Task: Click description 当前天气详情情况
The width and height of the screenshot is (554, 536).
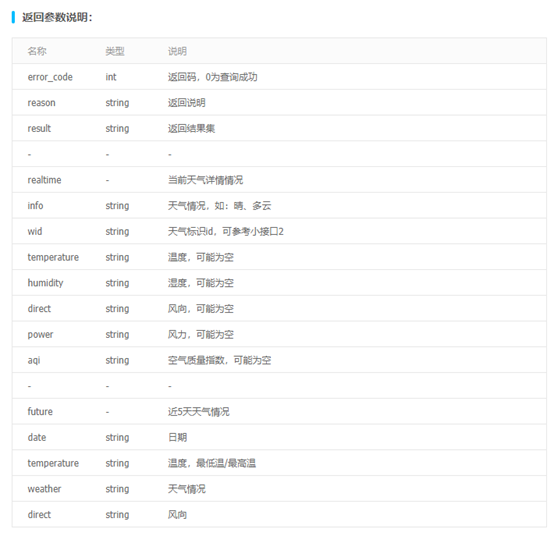Action: [205, 180]
